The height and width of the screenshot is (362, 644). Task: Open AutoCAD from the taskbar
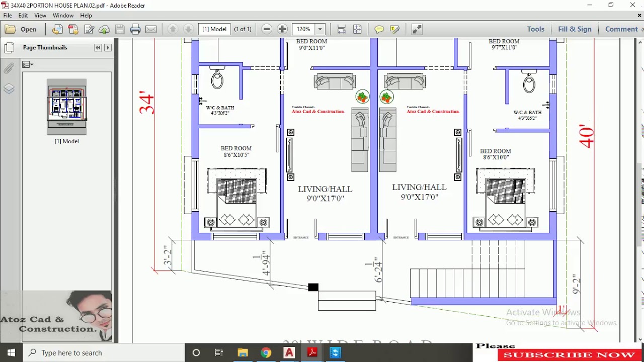[x=289, y=353]
